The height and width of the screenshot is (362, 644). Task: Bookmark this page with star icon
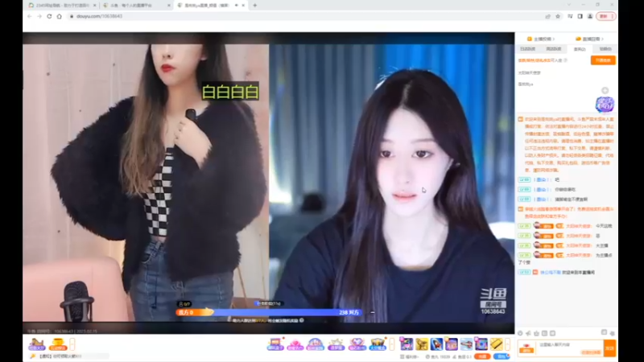pos(558,16)
